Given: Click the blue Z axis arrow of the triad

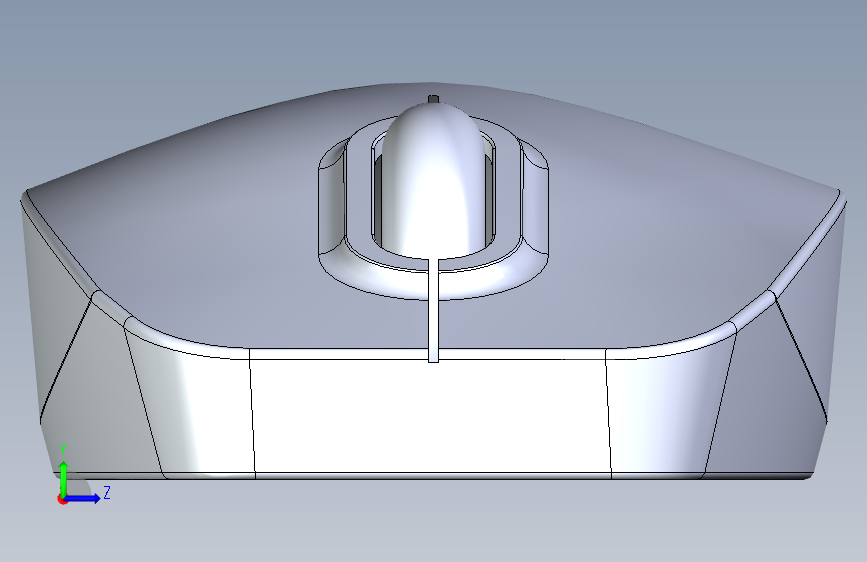Looking at the screenshot, I should (x=83, y=498).
